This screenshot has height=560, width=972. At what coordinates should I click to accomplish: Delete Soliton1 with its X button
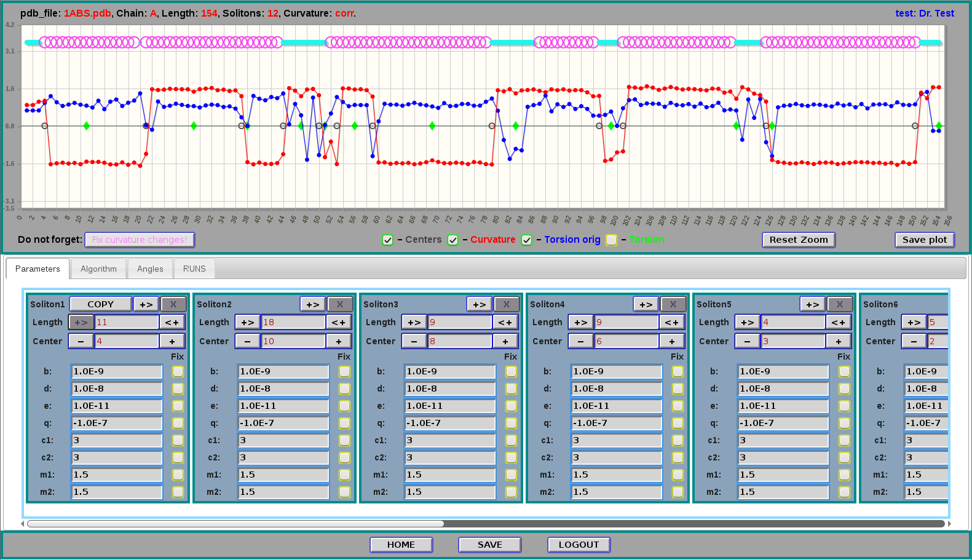(173, 304)
